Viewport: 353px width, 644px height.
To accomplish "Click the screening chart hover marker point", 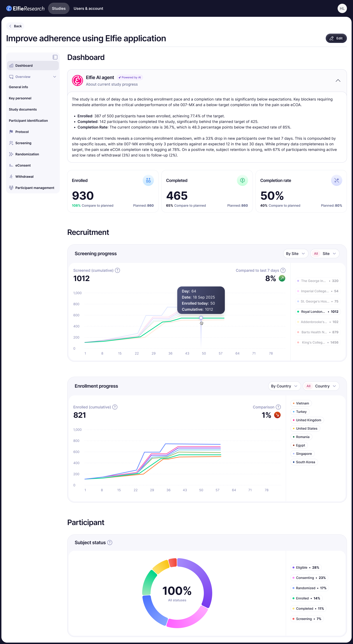I will 201,318.
